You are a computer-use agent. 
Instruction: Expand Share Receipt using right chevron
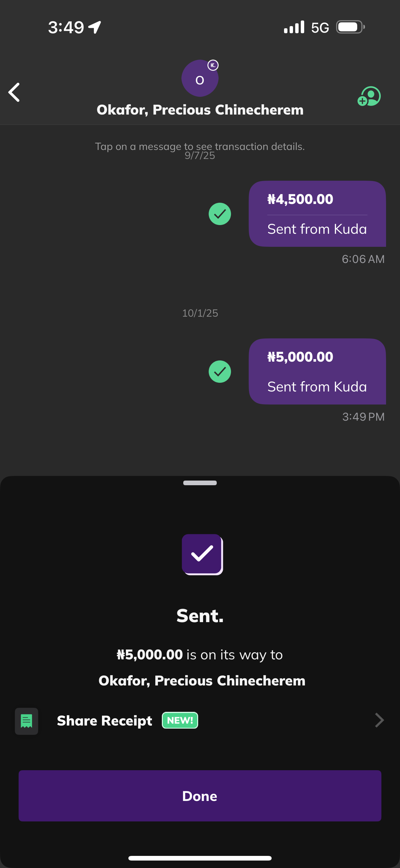coord(379,721)
